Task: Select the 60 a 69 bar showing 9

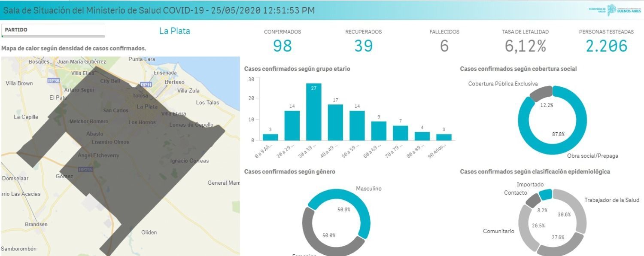Action: [x=379, y=131]
